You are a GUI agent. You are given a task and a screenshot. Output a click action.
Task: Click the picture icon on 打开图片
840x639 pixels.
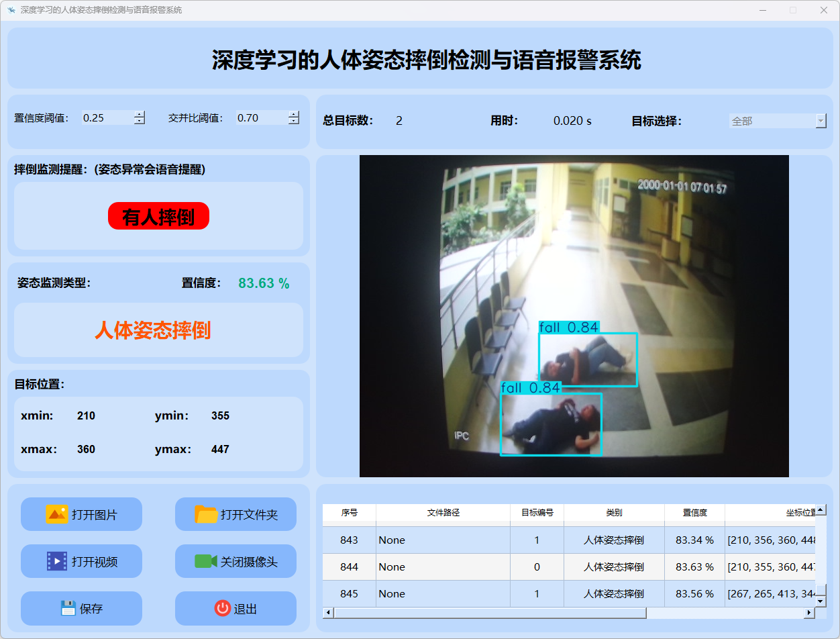[56, 514]
